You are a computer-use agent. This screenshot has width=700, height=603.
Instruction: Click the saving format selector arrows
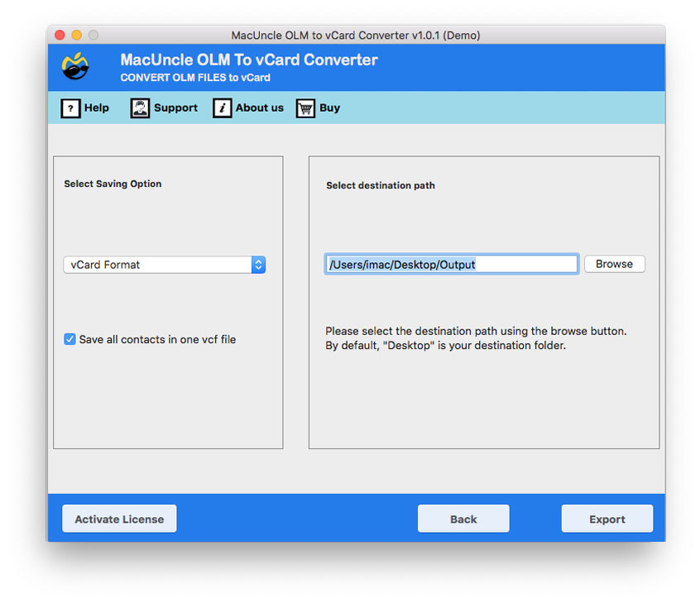(258, 265)
